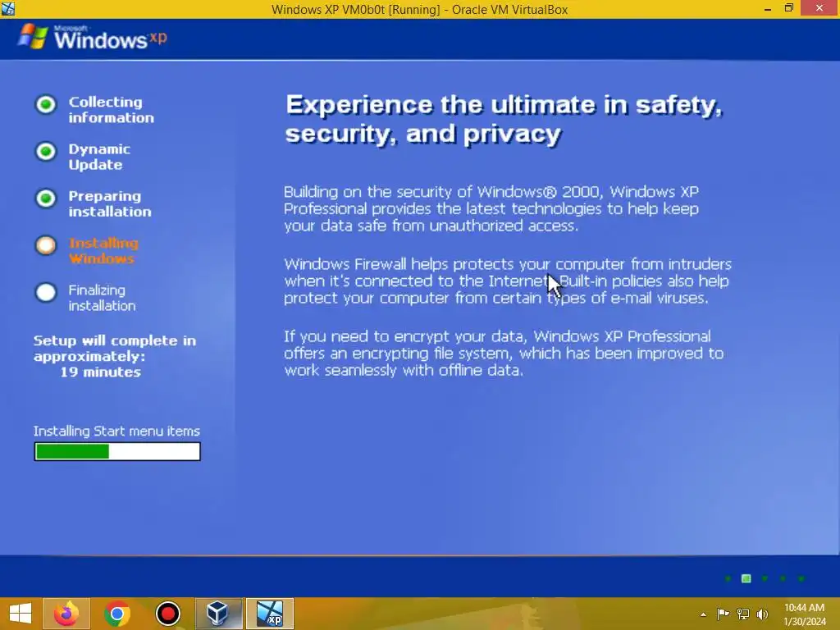Click the volume speaker tray icon

coord(762,614)
